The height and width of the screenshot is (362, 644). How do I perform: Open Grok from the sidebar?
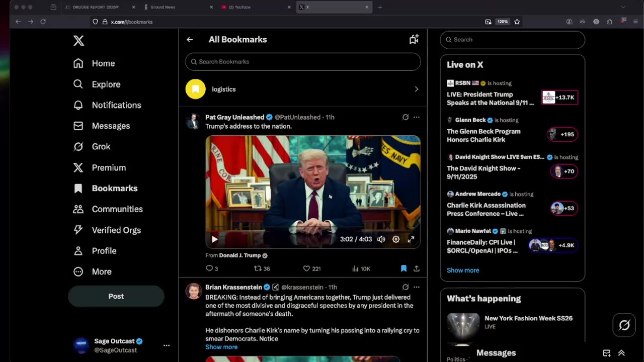[92, 146]
